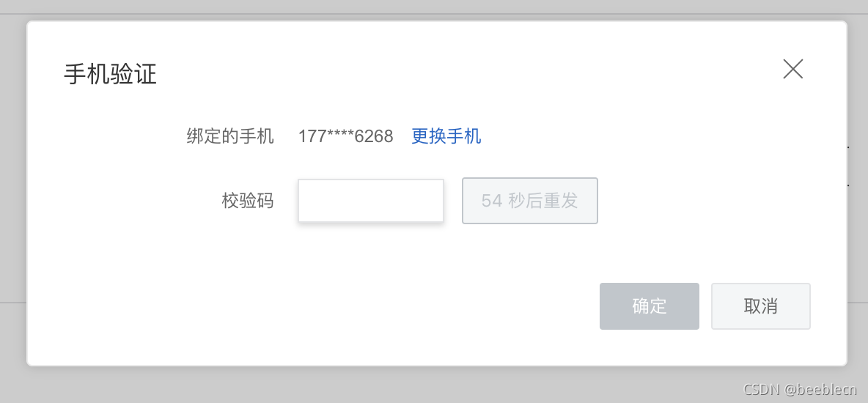Cancel using the 取消 button
This screenshot has height=403, width=868.
[x=761, y=306]
